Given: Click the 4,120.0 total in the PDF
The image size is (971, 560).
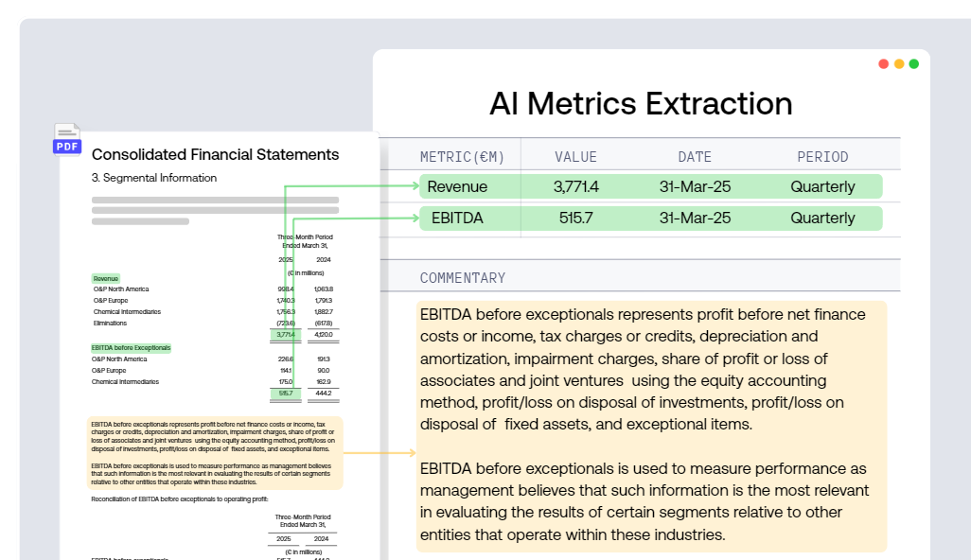Looking at the screenshot, I should click(324, 335).
